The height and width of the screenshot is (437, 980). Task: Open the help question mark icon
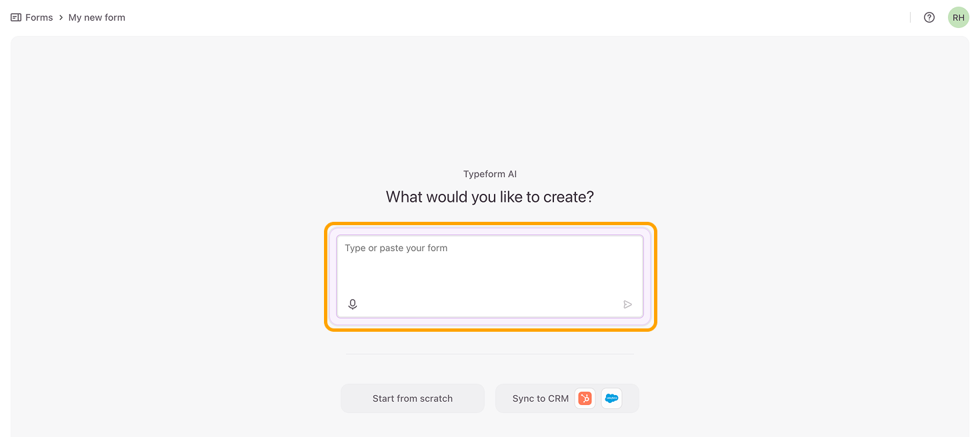click(929, 17)
